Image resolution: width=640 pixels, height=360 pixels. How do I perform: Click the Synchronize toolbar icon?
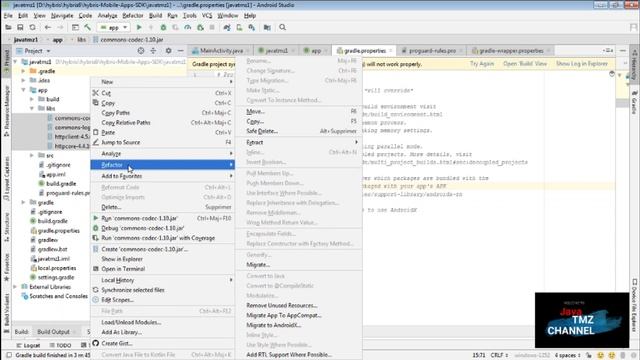click(x=32, y=27)
